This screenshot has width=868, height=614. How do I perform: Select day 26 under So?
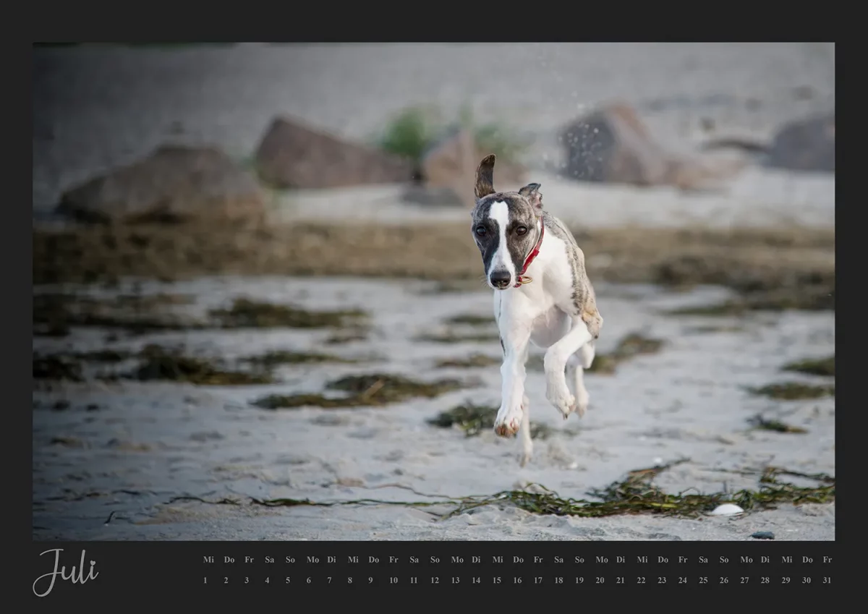point(723,580)
